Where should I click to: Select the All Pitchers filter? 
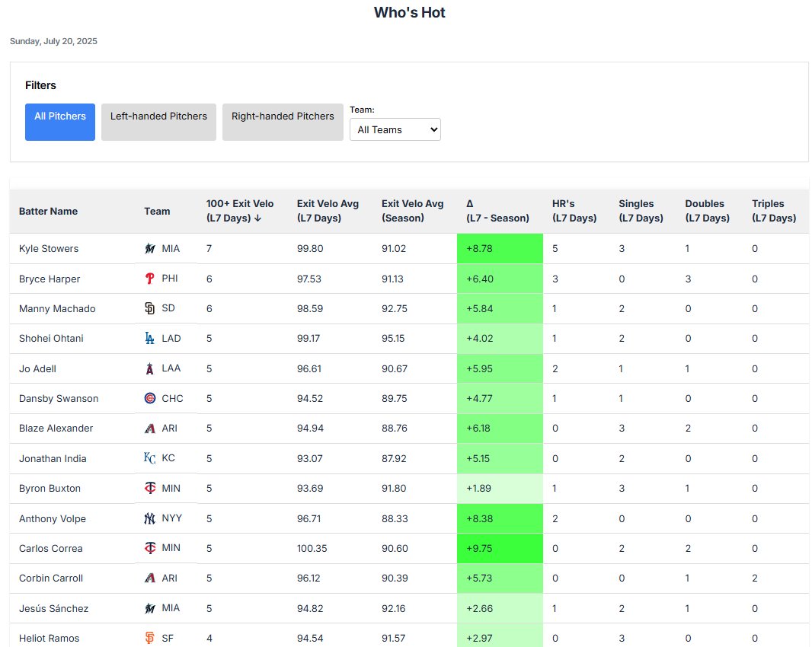tap(60, 122)
